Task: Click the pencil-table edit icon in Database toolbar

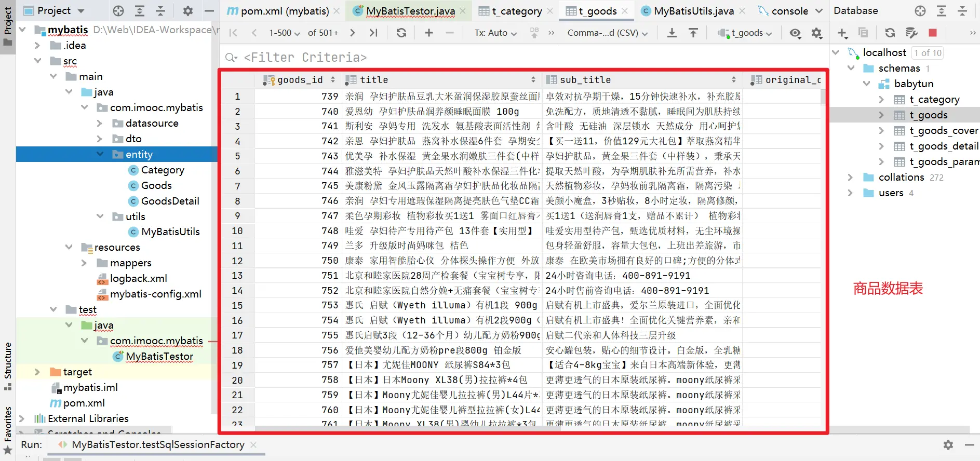Action: [911, 33]
